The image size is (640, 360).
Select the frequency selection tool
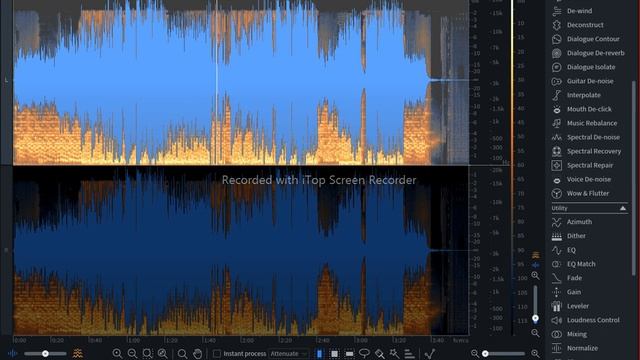point(349,353)
